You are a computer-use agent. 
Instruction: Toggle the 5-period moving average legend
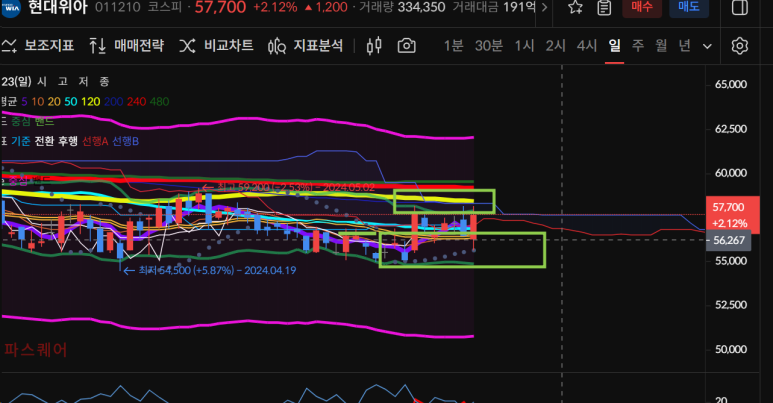(24, 102)
